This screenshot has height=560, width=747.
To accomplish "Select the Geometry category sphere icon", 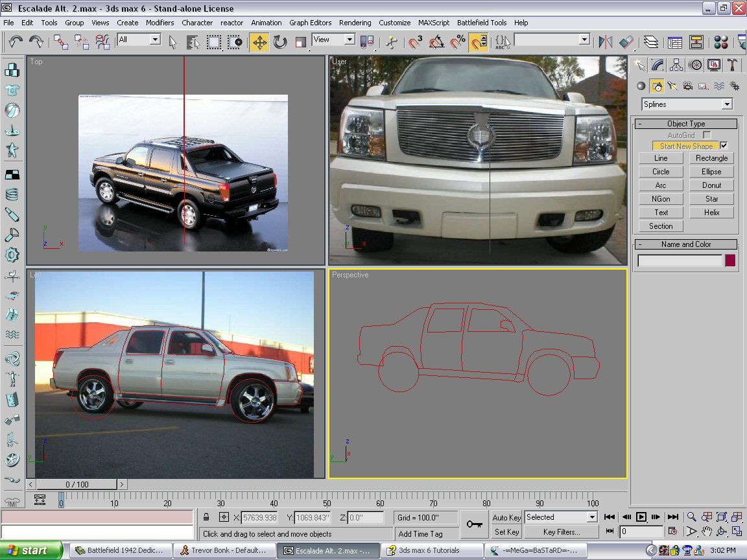I will (x=641, y=86).
